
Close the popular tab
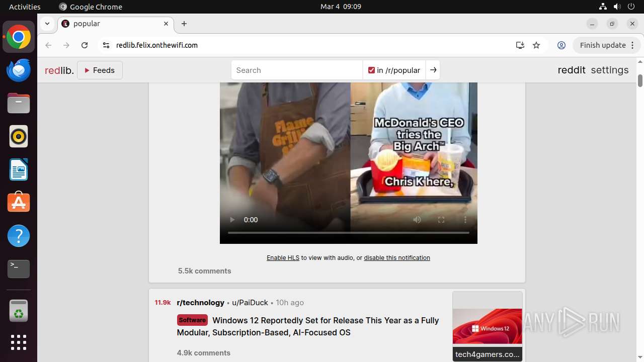[x=166, y=24]
